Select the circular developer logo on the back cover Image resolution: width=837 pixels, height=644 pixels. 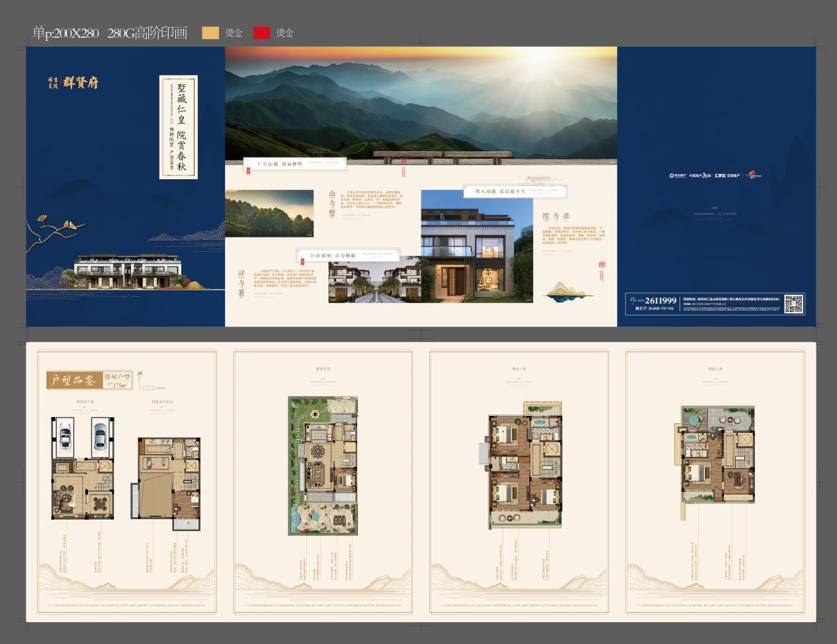[x=674, y=175]
